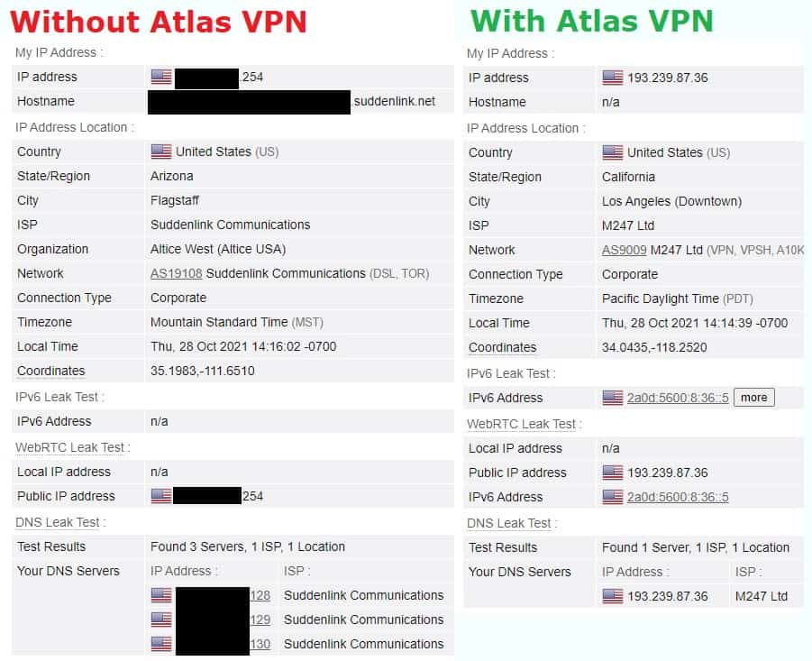Click the flag next to DNS server 193.239.87.36
The width and height of the screenshot is (812, 661).
pyautogui.click(x=613, y=596)
